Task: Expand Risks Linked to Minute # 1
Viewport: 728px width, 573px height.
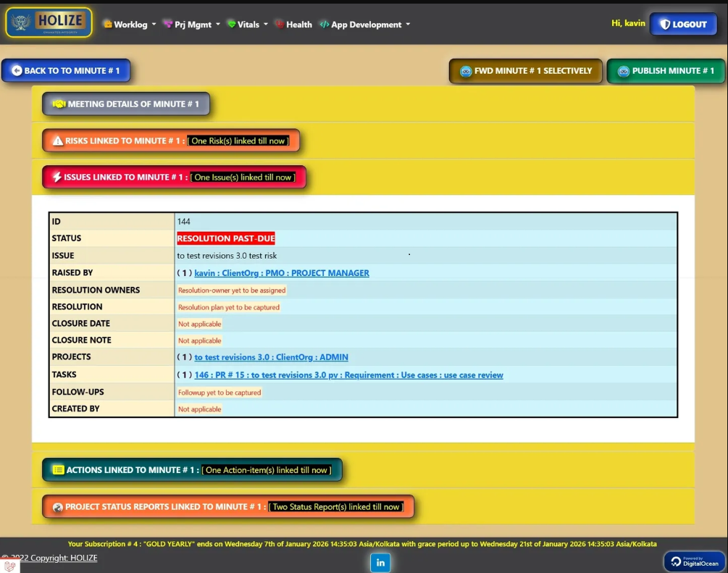Action: tap(171, 141)
